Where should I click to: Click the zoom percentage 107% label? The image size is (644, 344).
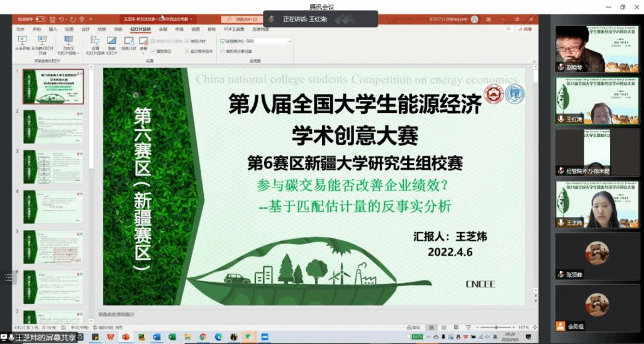click(523, 327)
